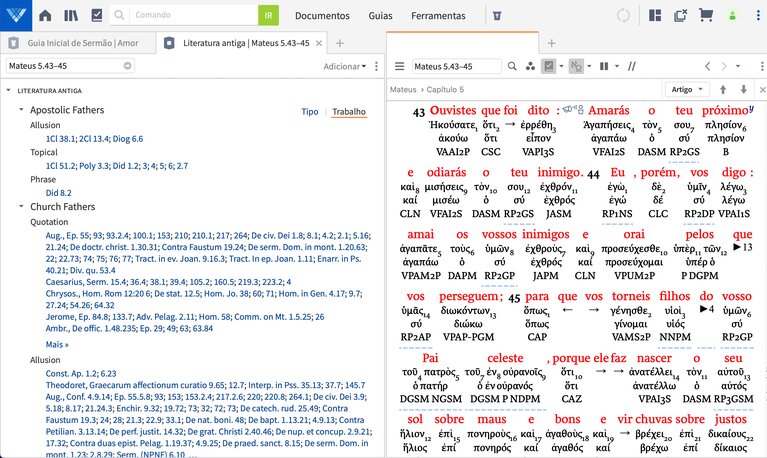Jump to next article with down arrow

744,90
